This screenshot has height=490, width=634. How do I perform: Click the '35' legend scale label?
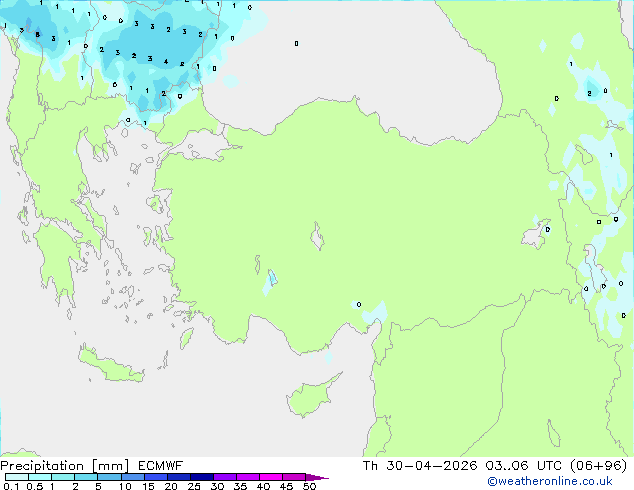(x=240, y=486)
